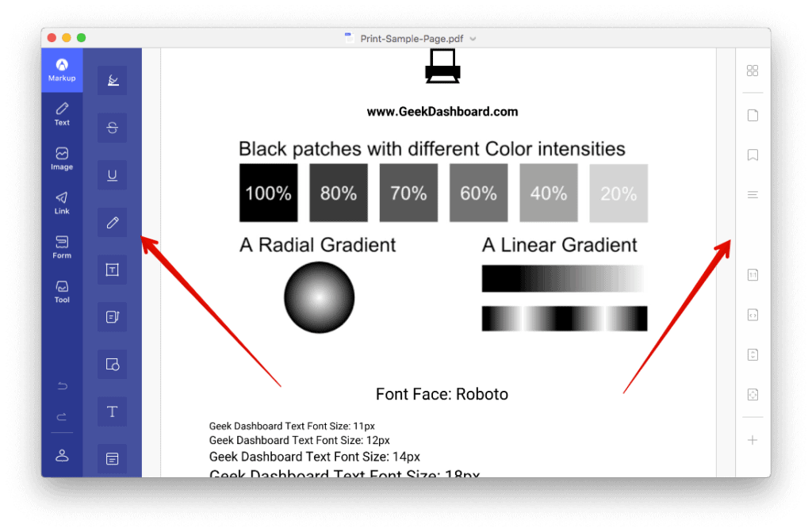Screen dimensions: 812x532
Task: Open the Print-Sample-Page.pdf title dropdown
Action: click(x=471, y=38)
